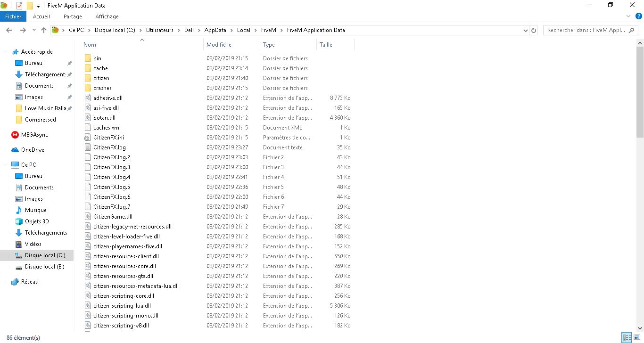
Task: Navigate to Utilisateurs in the address bar
Action: (x=160, y=30)
